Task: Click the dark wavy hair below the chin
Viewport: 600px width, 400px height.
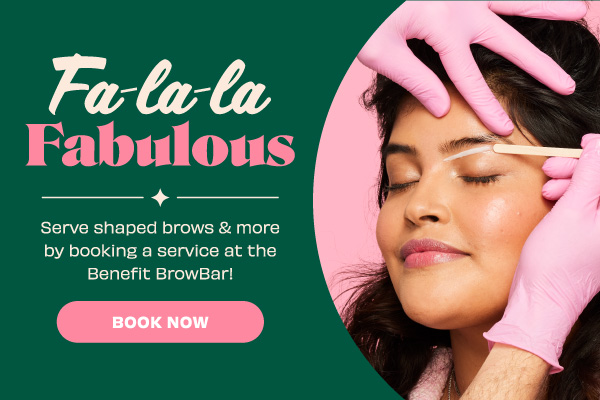Action: click(x=386, y=344)
